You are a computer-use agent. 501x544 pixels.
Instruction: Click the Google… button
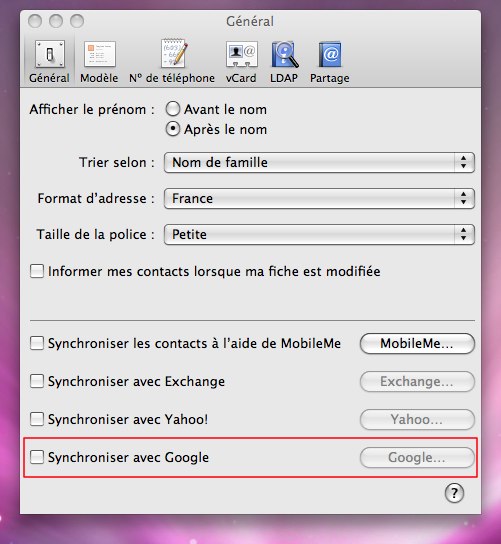(417, 457)
